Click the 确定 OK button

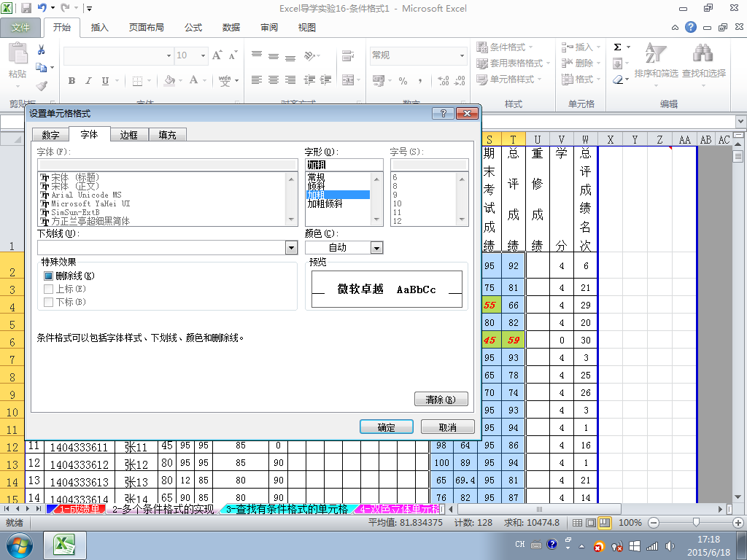click(387, 427)
